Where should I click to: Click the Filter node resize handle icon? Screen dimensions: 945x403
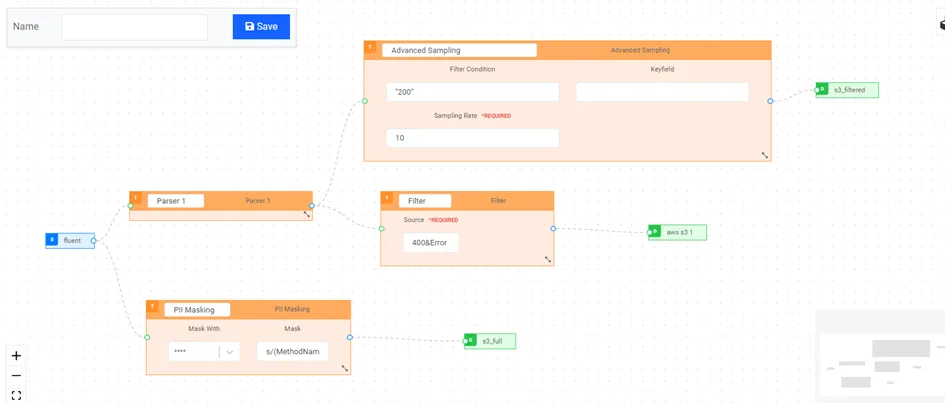(548, 259)
